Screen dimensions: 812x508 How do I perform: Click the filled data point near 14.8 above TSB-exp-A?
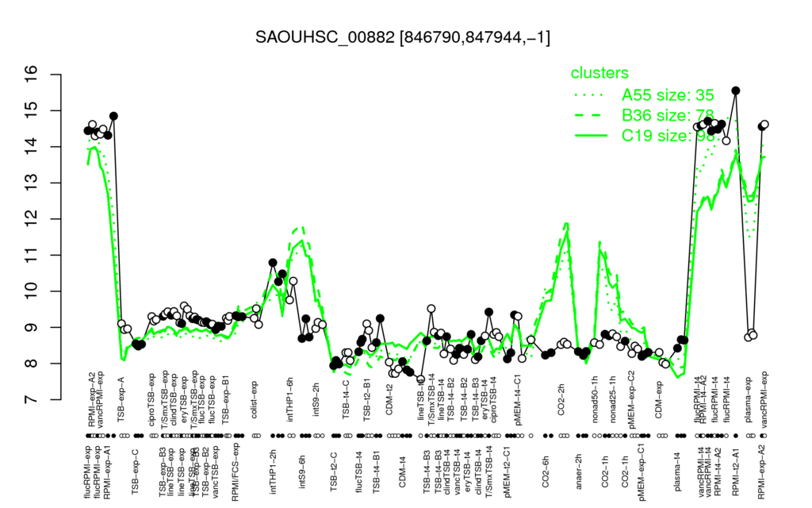pos(114,116)
